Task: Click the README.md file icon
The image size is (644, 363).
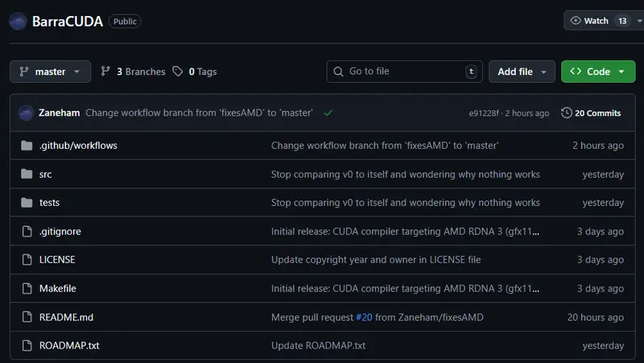Action: (x=26, y=317)
